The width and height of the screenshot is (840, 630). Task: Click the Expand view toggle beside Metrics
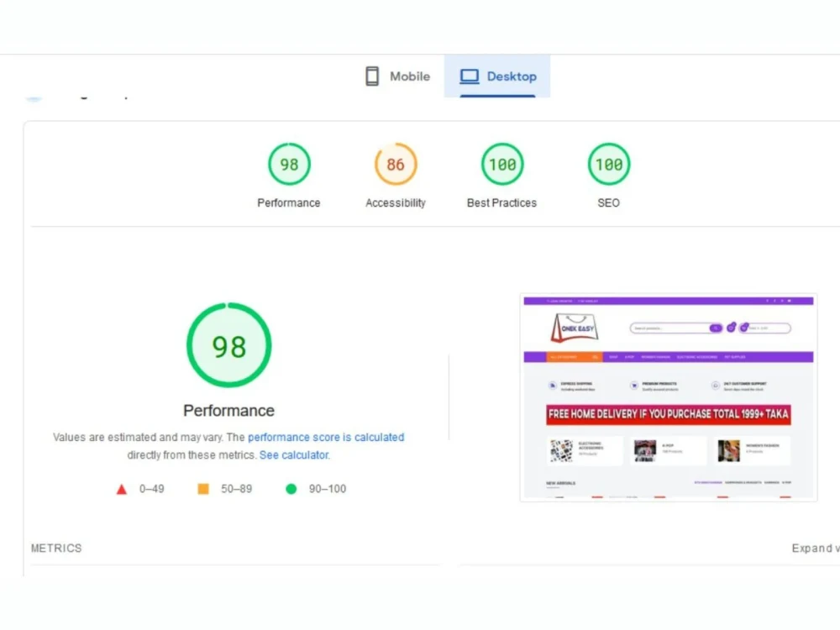816,548
